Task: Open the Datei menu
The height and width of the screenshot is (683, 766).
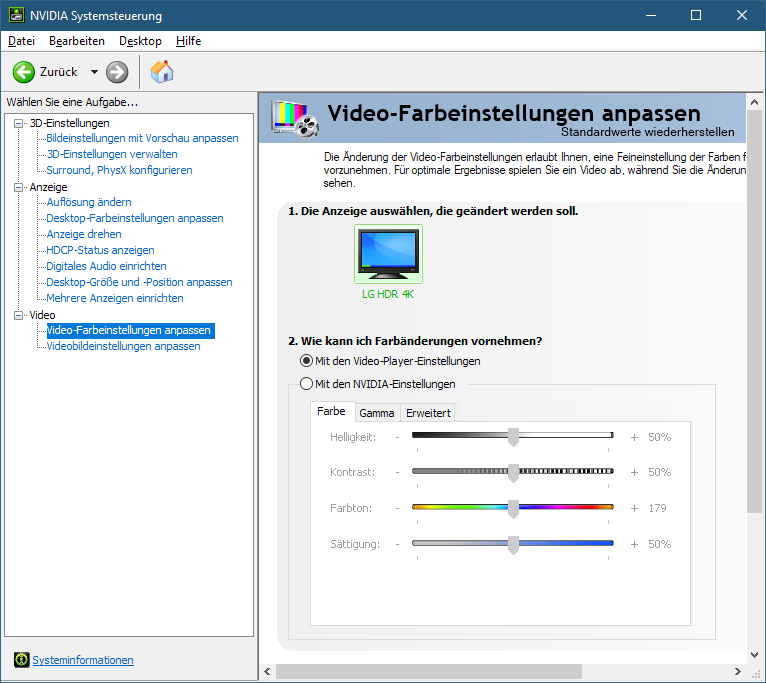Action: coord(21,41)
